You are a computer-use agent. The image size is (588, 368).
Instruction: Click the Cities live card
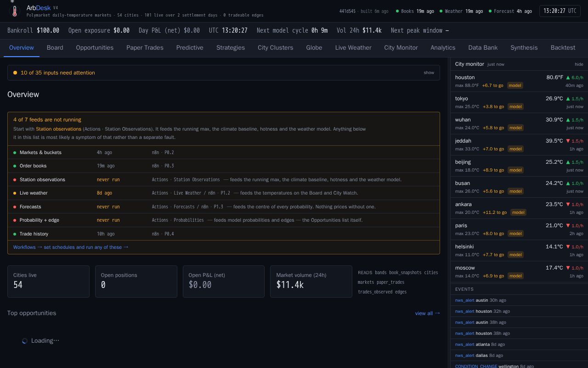click(x=48, y=282)
